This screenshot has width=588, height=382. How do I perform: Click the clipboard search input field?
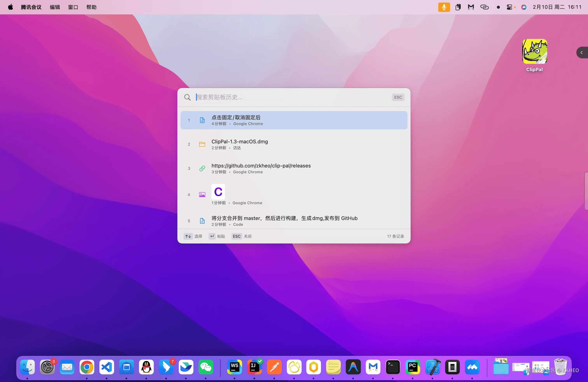[x=291, y=97]
